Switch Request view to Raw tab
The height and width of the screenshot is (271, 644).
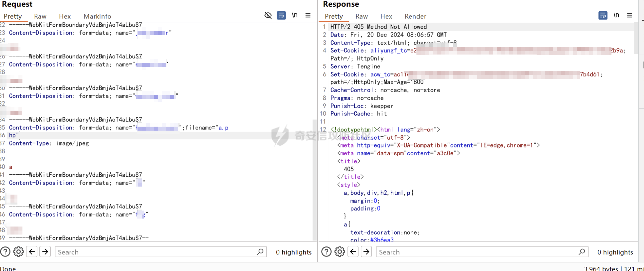[x=40, y=16]
